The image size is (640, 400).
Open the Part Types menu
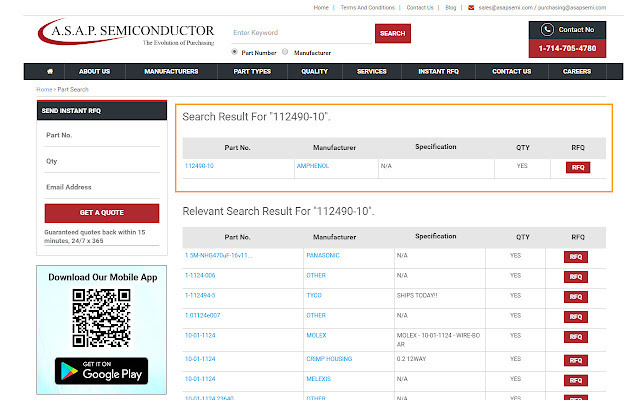[252, 71]
